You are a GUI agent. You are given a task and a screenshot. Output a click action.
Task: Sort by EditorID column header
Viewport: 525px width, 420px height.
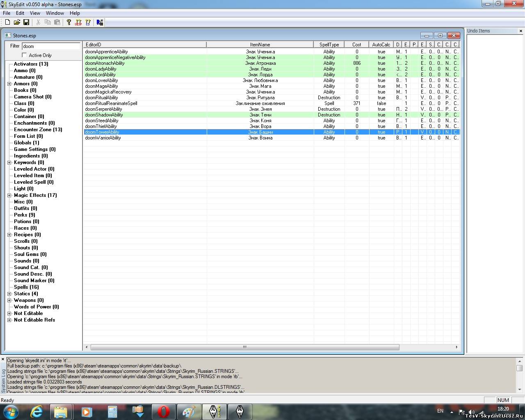coord(144,45)
